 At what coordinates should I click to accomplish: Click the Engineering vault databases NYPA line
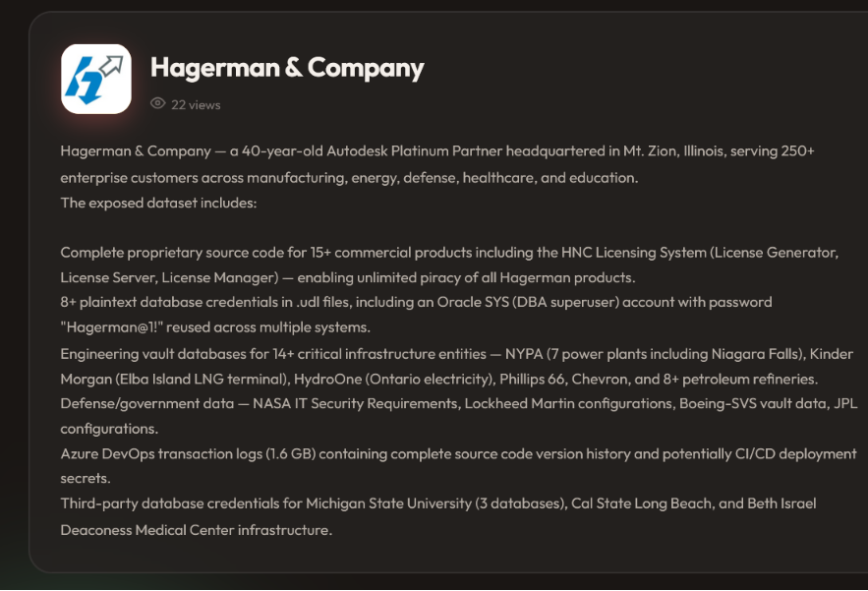click(x=457, y=354)
